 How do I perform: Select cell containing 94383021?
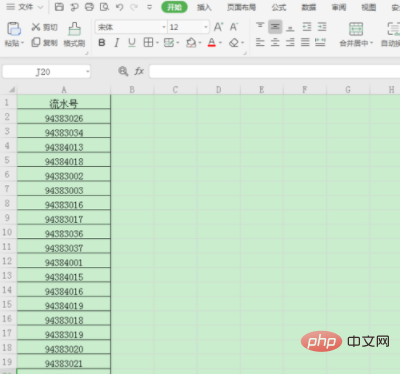tap(64, 362)
